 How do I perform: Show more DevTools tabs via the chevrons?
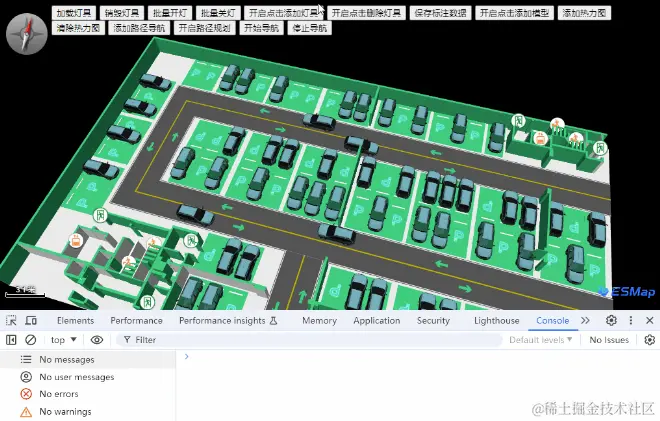pyautogui.click(x=585, y=320)
